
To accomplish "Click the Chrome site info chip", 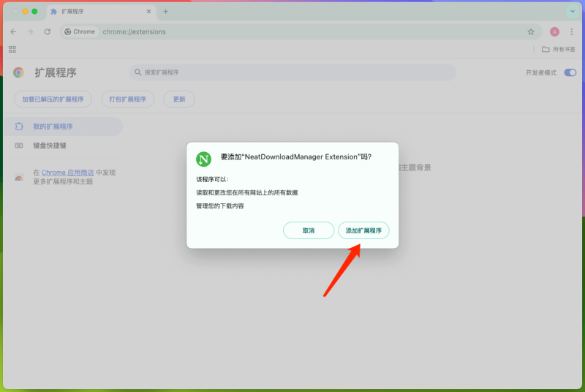I will coord(80,31).
